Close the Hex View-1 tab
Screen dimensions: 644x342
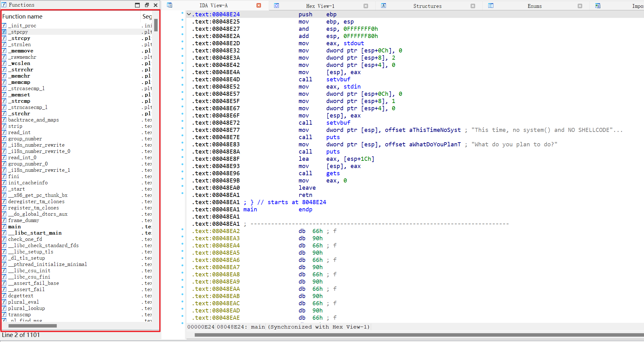[366, 6]
